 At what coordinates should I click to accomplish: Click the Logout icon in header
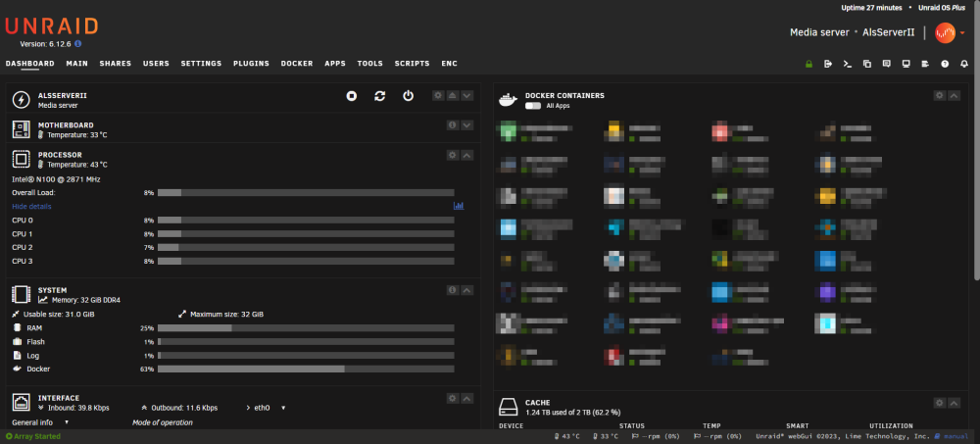click(x=828, y=64)
